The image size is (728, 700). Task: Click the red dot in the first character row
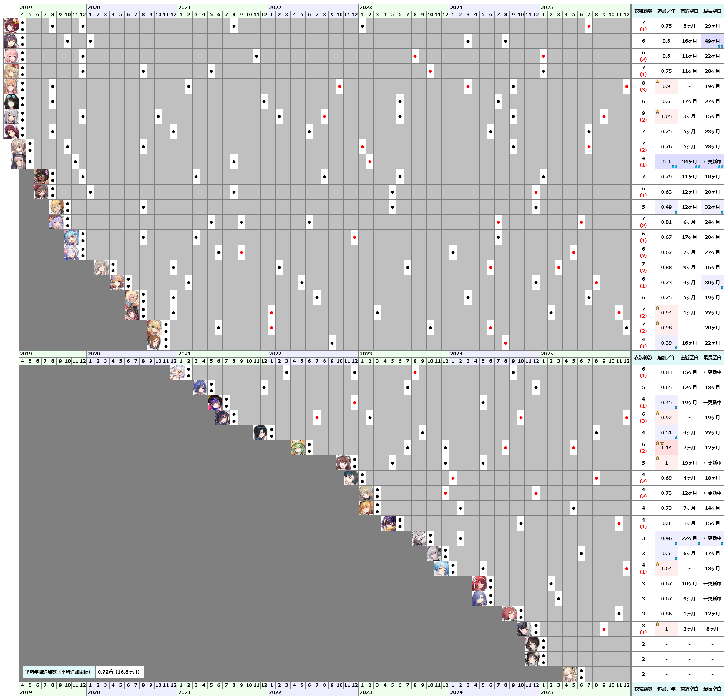[x=589, y=26]
